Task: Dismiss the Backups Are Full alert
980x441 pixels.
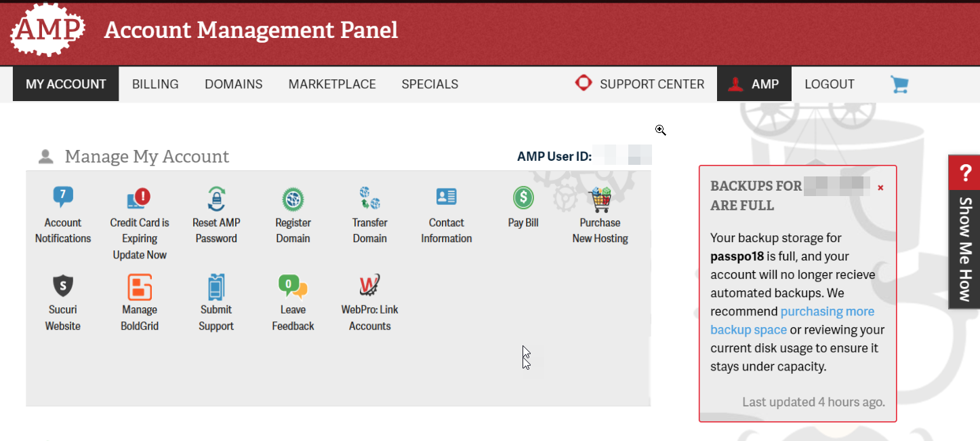Action: click(880, 187)
